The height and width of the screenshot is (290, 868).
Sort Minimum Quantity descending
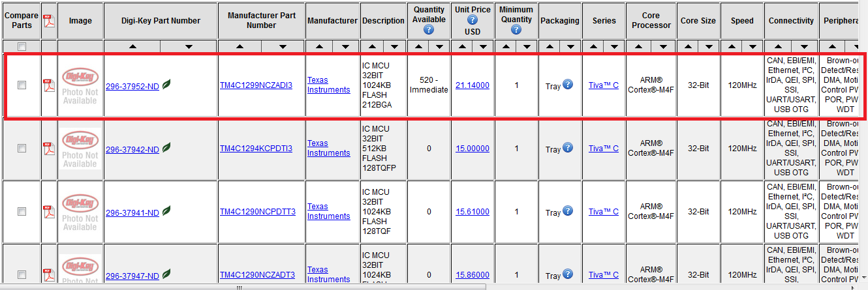pos(527,47)
